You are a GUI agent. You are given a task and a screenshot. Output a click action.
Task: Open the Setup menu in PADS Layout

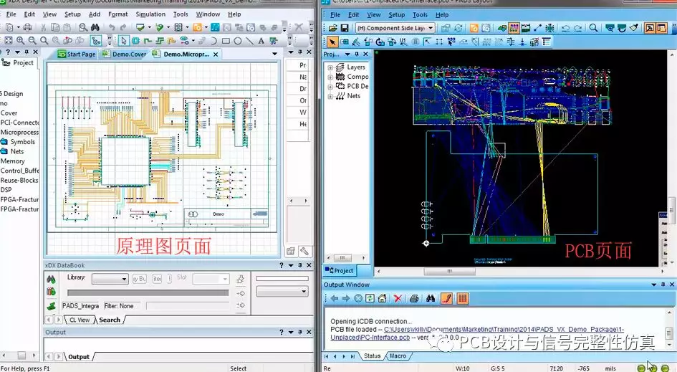point(396,15)
